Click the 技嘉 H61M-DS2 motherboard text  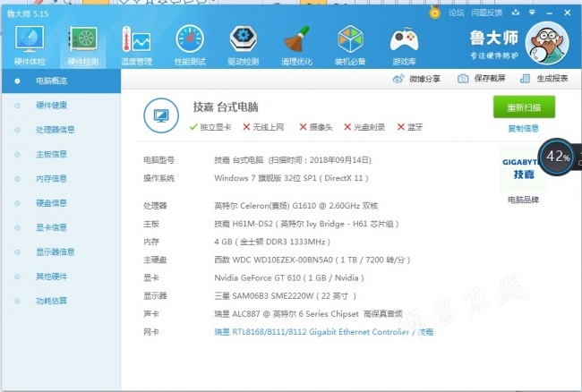[x=306, y=224]
